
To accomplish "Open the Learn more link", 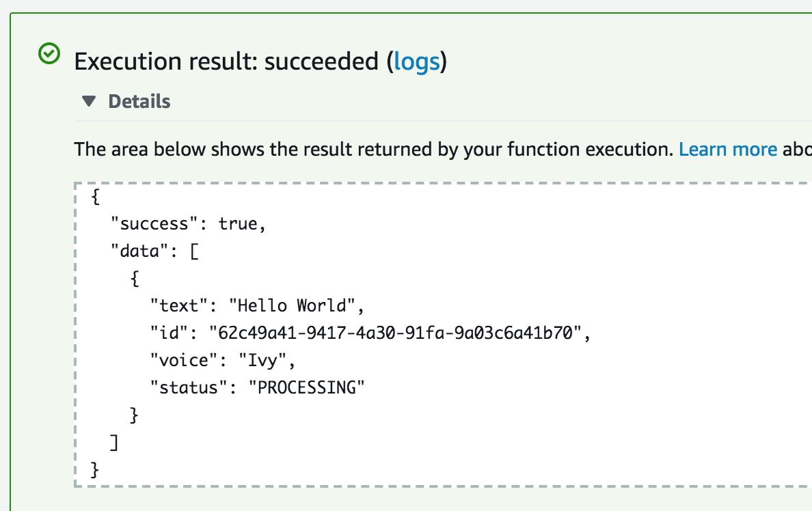I will point(728,149).
